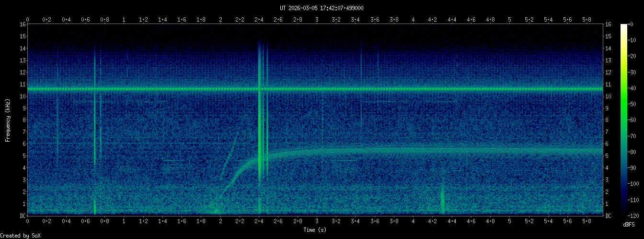The height and width of the screenshot is (239, 644).
Task: Click the dBFS label under the color bar
Action: point(630,224)
